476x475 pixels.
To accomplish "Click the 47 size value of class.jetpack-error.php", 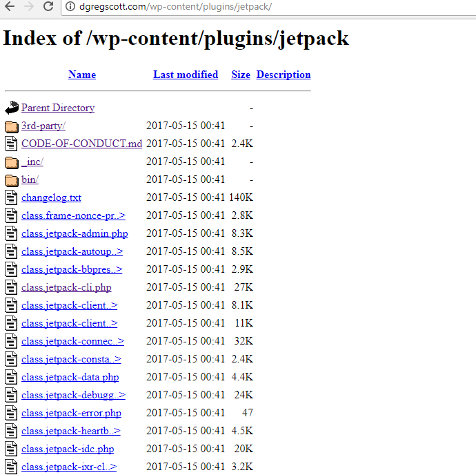I will 248,413.
